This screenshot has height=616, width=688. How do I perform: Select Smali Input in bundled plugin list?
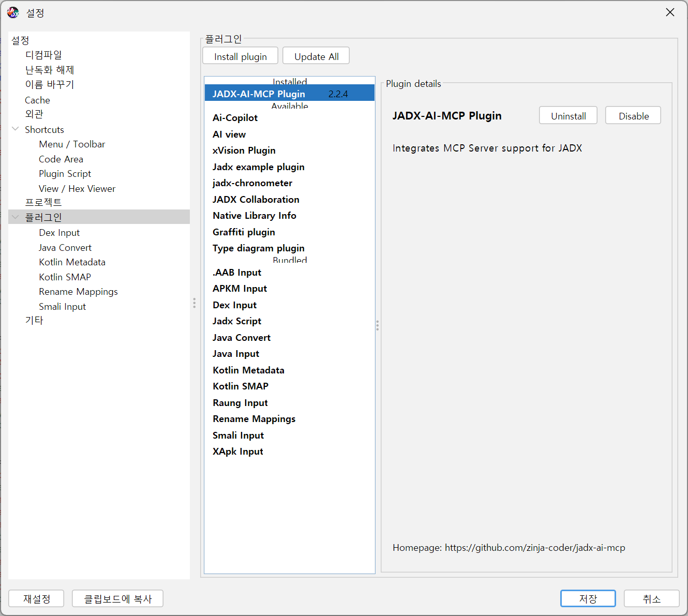tap(289, 435)
